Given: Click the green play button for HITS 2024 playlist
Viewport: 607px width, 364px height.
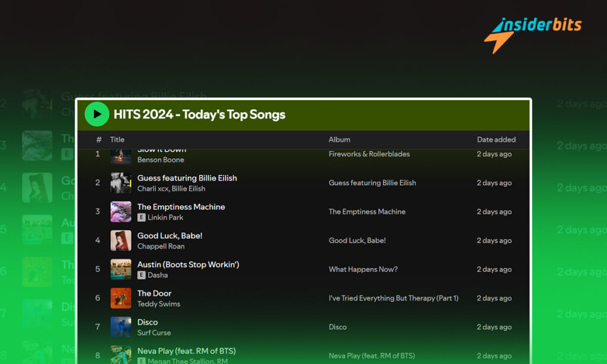Looking at the screenshot, I should 97,114.
